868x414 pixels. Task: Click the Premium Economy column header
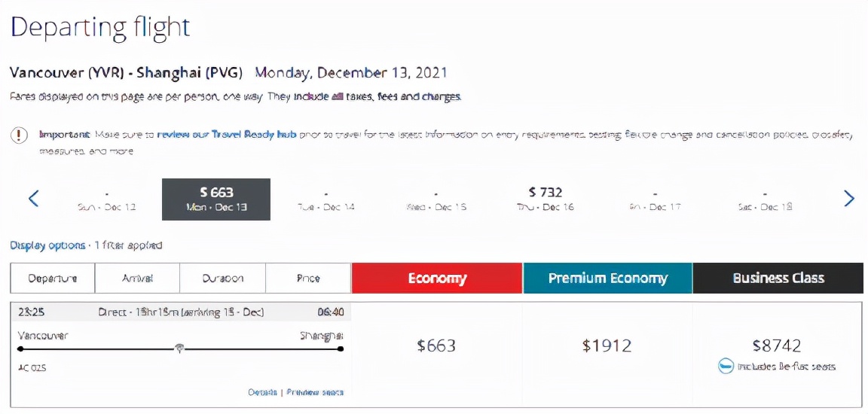(607, 279)
